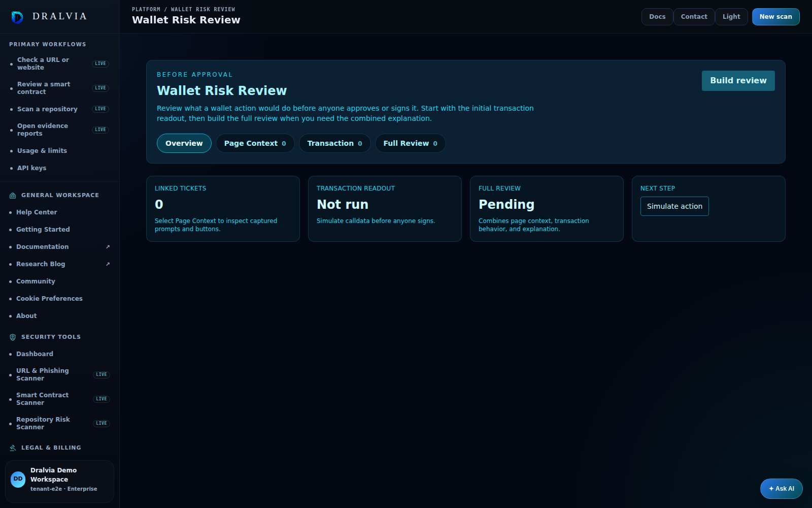Screen dimensions: 812x508
Task: Go to Getting Started
Action: 60,230
